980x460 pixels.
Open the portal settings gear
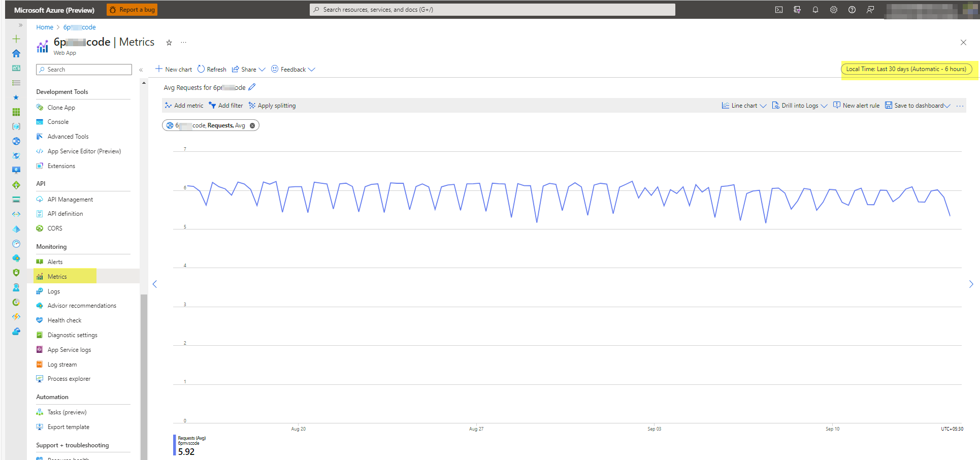pyautogui.click(x=834, y=10)
